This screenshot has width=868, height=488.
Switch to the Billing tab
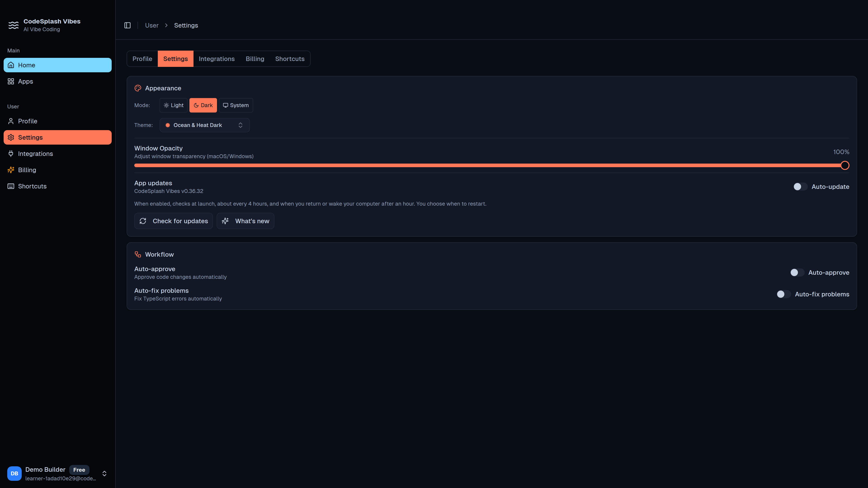point(255,59)
